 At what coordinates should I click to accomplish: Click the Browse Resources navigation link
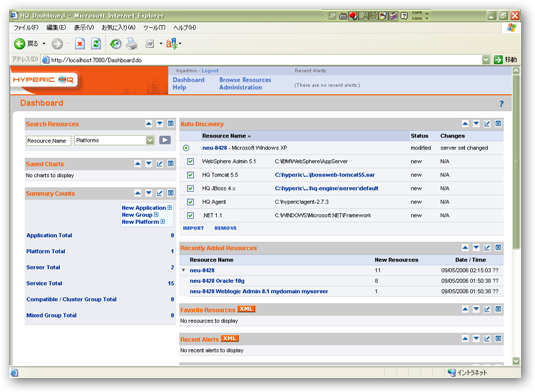pyautogui.click(x=245, y=80)
